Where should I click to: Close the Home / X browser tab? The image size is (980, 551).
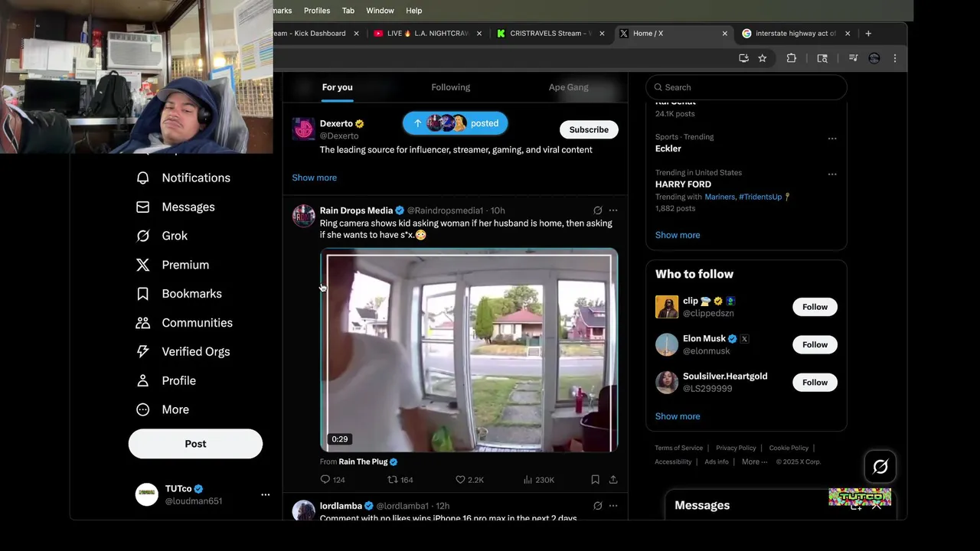pos(724,34)
